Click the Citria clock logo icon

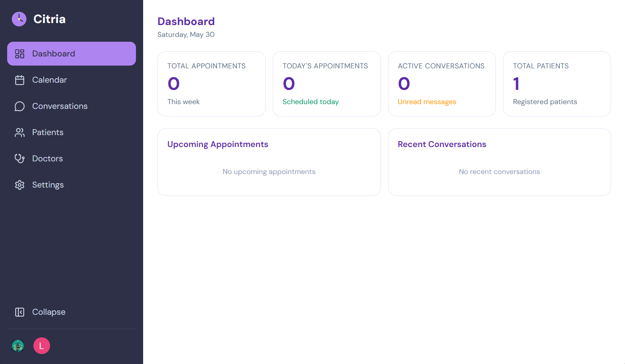(x=19, y=19)
